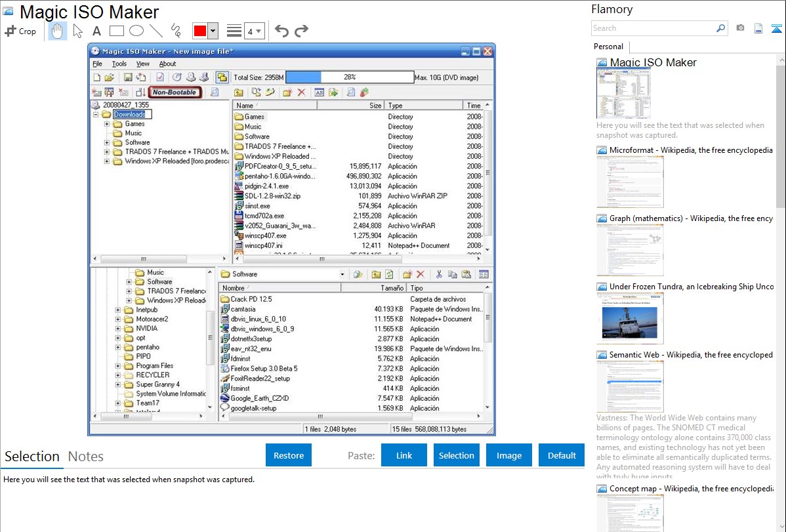Undo the last annotation
786x532 pixels.
281,31
